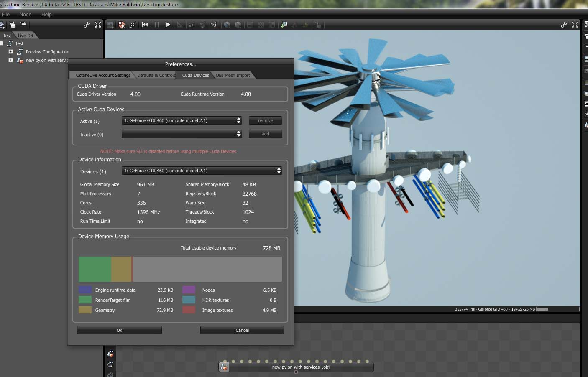
Task: Click the save render image icon
Action: click(110, 25)
